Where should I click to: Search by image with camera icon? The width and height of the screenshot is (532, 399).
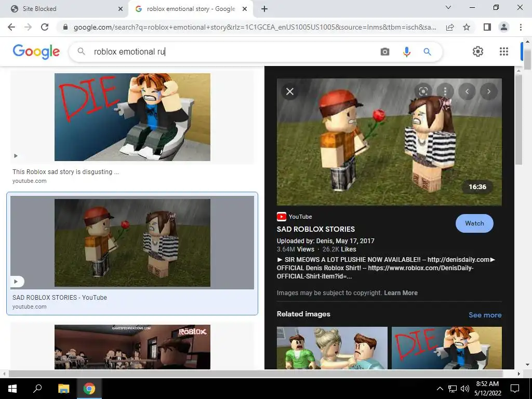[x=385, y=51]
